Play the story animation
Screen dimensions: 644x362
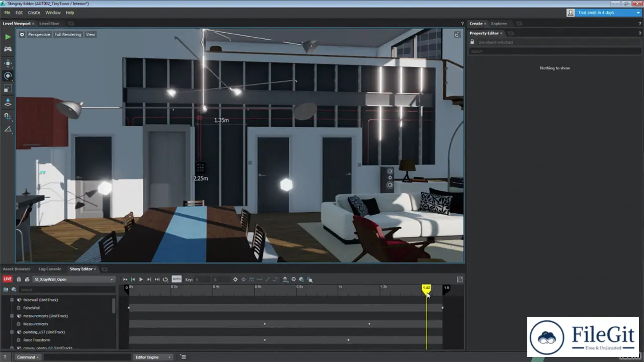pos(141,280)
